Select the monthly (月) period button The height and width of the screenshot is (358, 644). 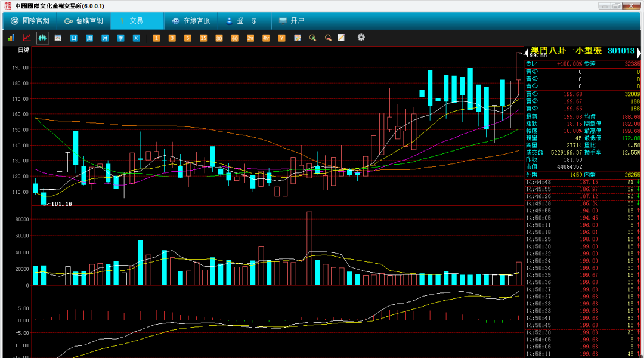[x=105, y=38]
